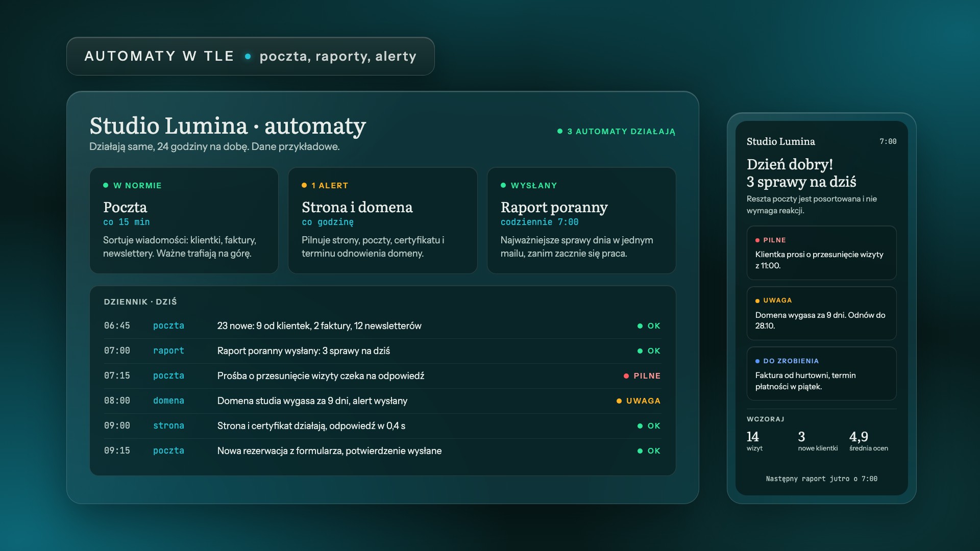Click the 'Studio Lumina · automaty' title

click(x=228, y=126)
